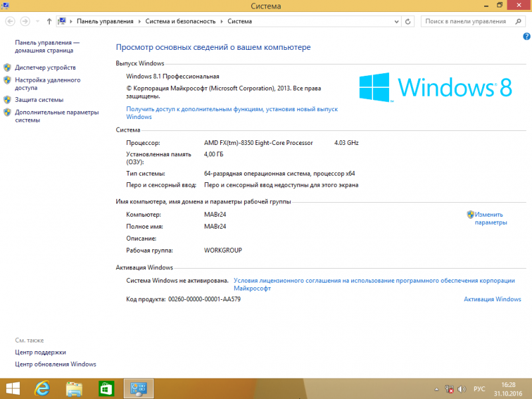
Task: Open 'Центр обновления Windows' link
Action: point(55,364)
